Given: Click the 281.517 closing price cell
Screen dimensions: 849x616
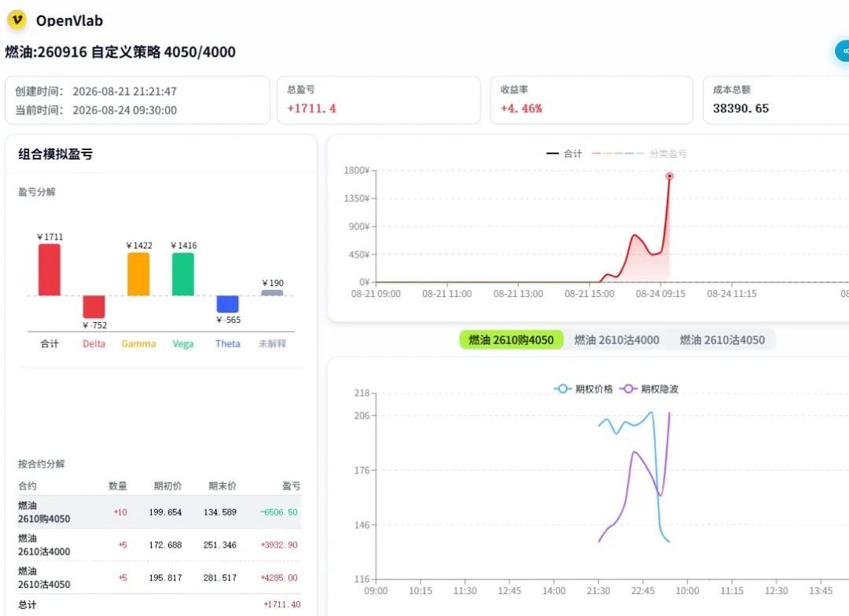Looking at the screenshot, I should click(220, 577).
